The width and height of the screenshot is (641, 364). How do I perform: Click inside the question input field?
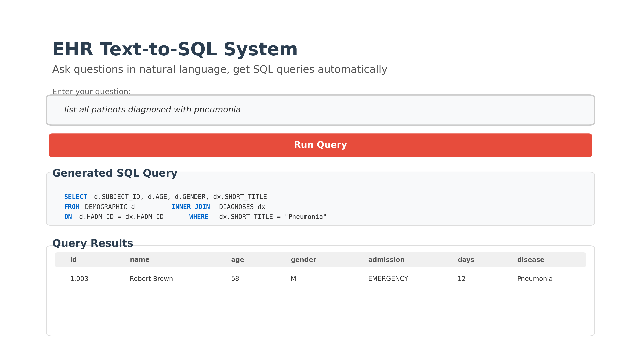320,110
